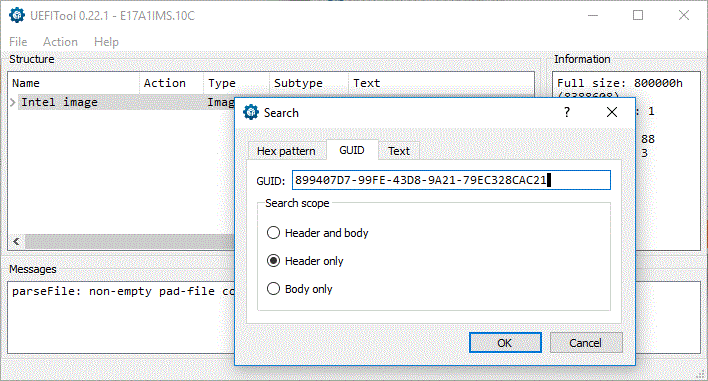Close the UEFITool main window
708x381 pixels.
pos(684,15)
